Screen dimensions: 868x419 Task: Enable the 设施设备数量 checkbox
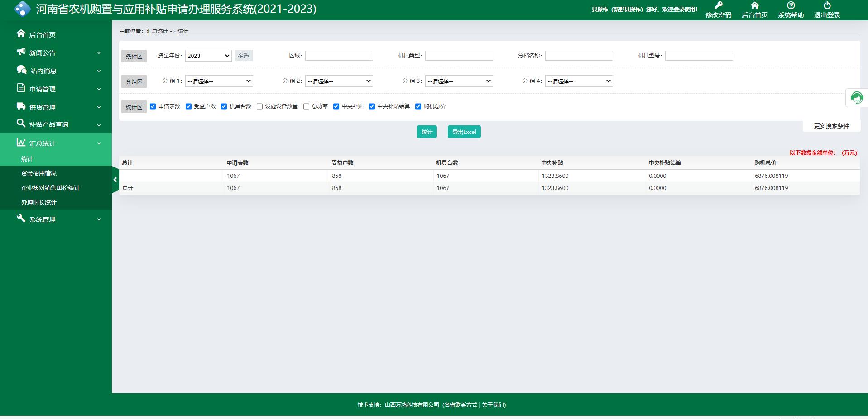(x=259, y=106)
